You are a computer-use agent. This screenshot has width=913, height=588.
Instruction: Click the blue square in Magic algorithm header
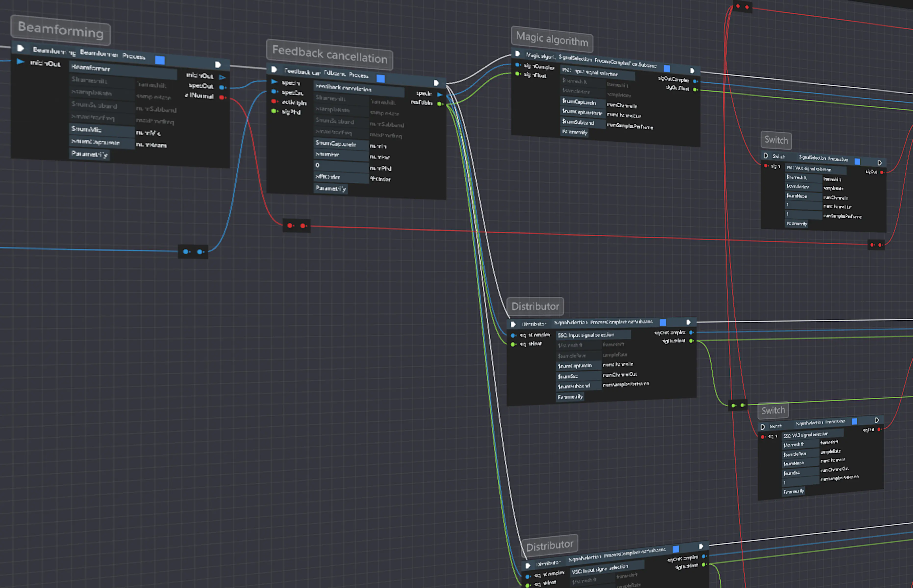667,68
